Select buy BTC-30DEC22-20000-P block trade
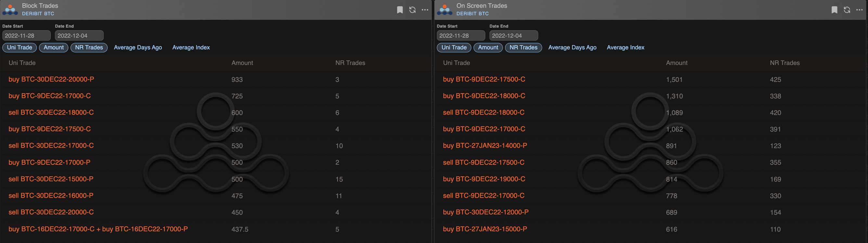 tap(51, 79)
